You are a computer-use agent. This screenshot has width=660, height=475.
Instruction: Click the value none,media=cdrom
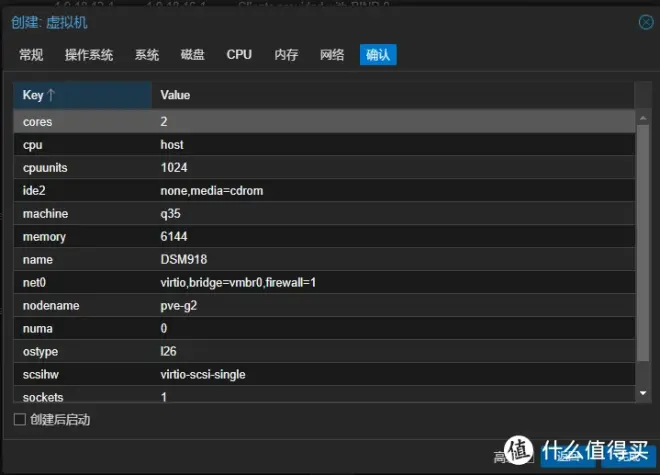click(x=212, y=191)
